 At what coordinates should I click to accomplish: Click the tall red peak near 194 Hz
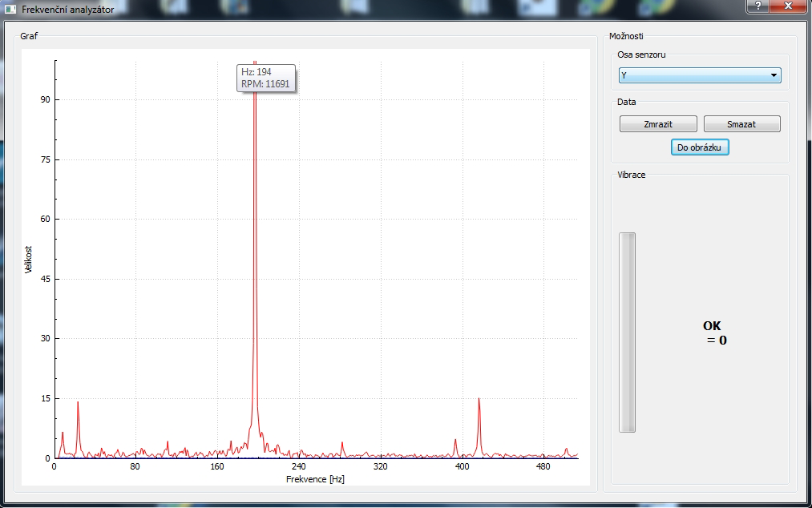point(255,240)
